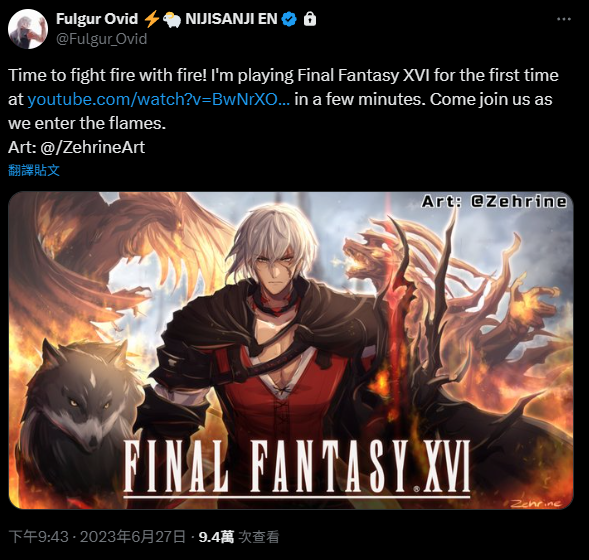Click the Zehrine signature on the artwork
589x560 pixels.
[x=537, y=503]
